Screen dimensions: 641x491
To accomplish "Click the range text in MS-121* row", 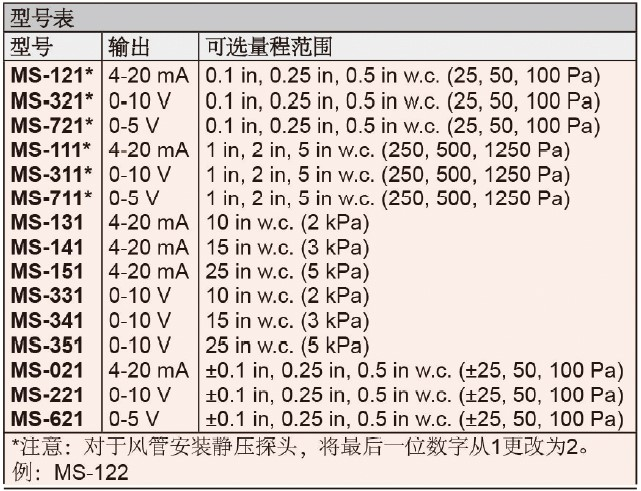I will coord(403,76).
